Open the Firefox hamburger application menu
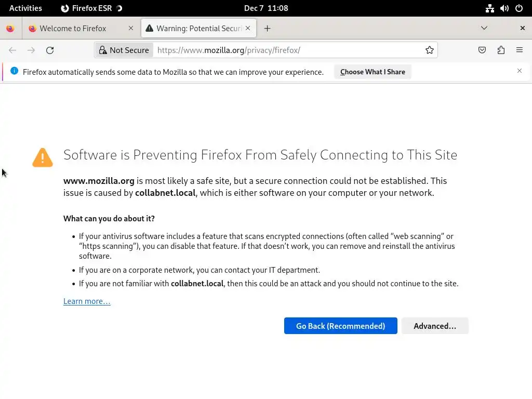Viewport: 532px width, 399px height. point(520,50)
